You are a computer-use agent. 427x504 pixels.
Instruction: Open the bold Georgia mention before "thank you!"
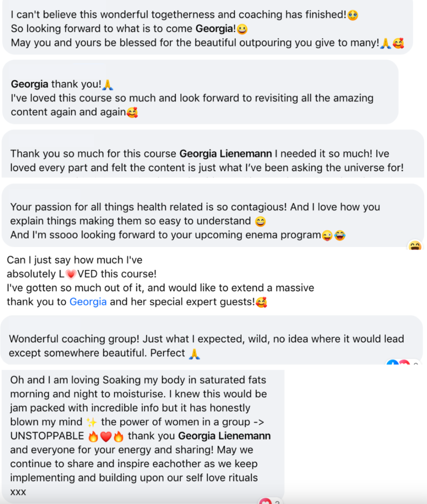click(29, 84)
